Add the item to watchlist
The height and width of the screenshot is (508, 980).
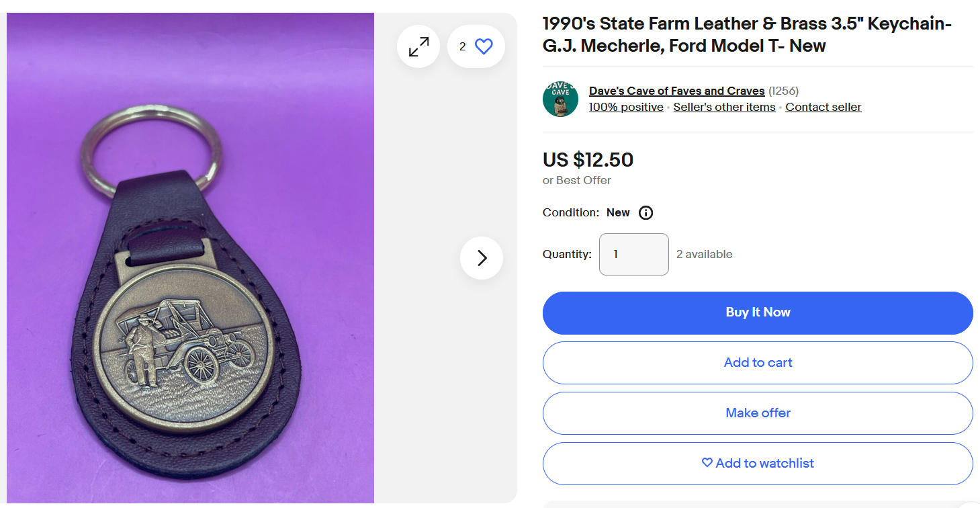pos(758,464)
